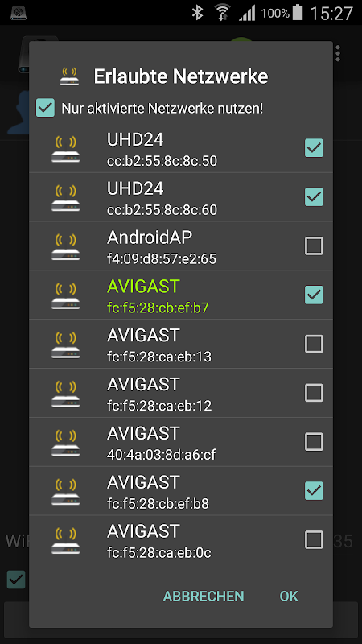
Task: Select the green AVIGAST fc:f5:28:cb:ef:b7 entry
Action: click(180, 295)
